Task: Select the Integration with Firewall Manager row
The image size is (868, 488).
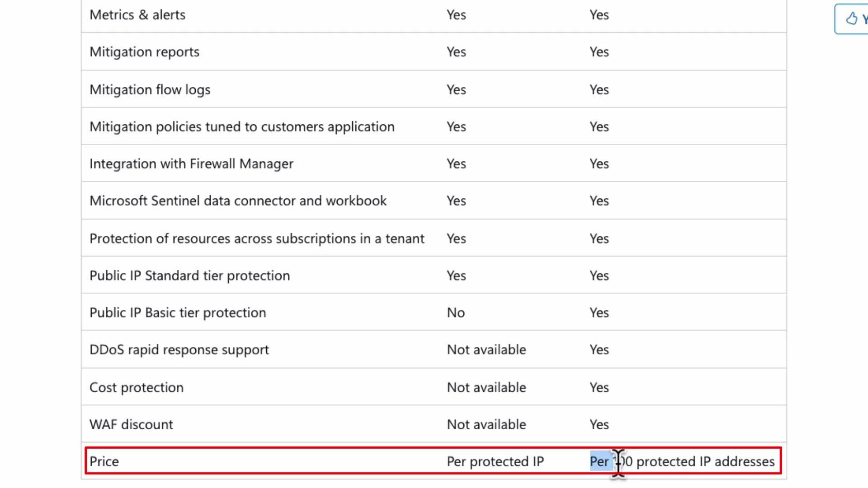Action: click(x=191, y=164)
